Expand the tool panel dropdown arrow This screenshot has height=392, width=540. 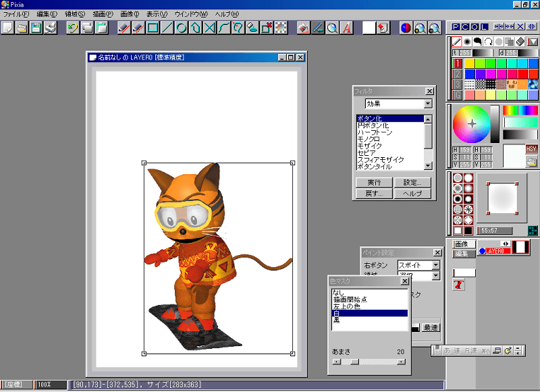point(533,42)
